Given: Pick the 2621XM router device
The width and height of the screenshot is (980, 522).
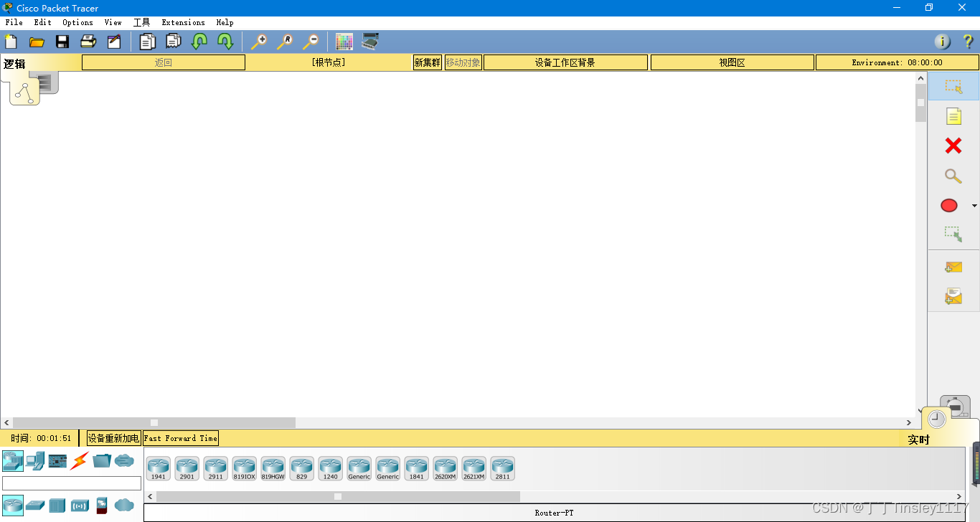Looking at the screenshot, I should (474, 469).
